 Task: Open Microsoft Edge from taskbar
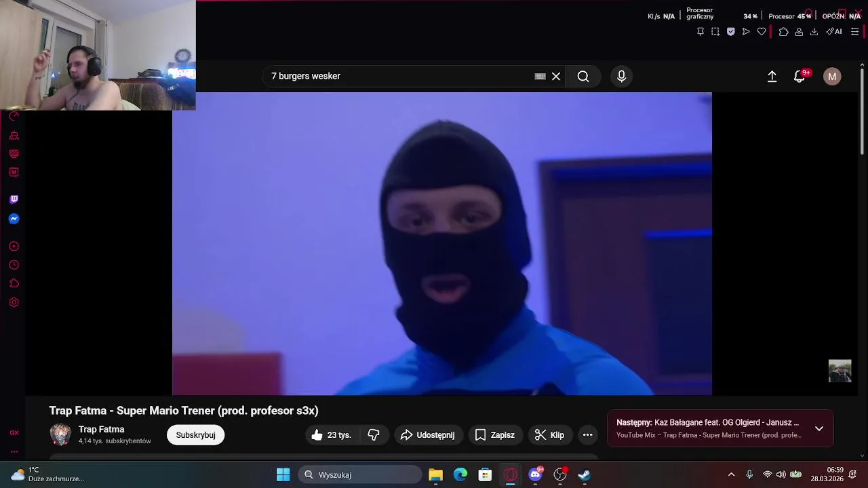click(x=460, y=474)
